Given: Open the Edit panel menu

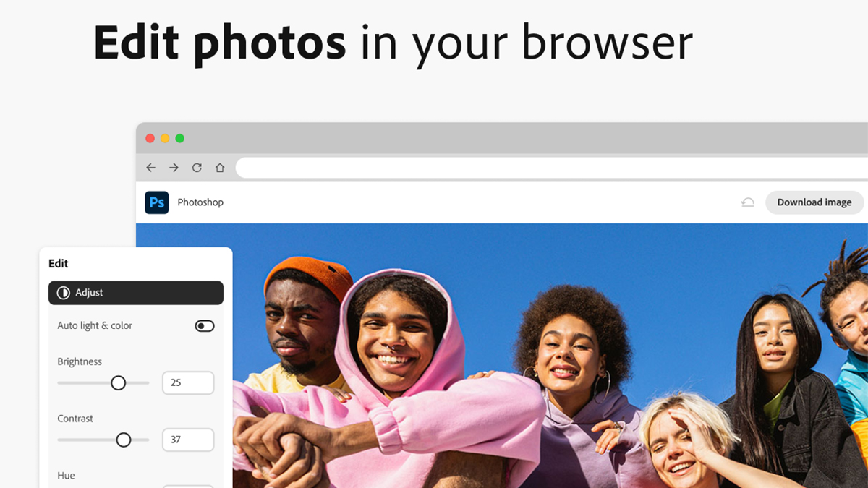Looking at the screenshot, I should click(58, 263).
